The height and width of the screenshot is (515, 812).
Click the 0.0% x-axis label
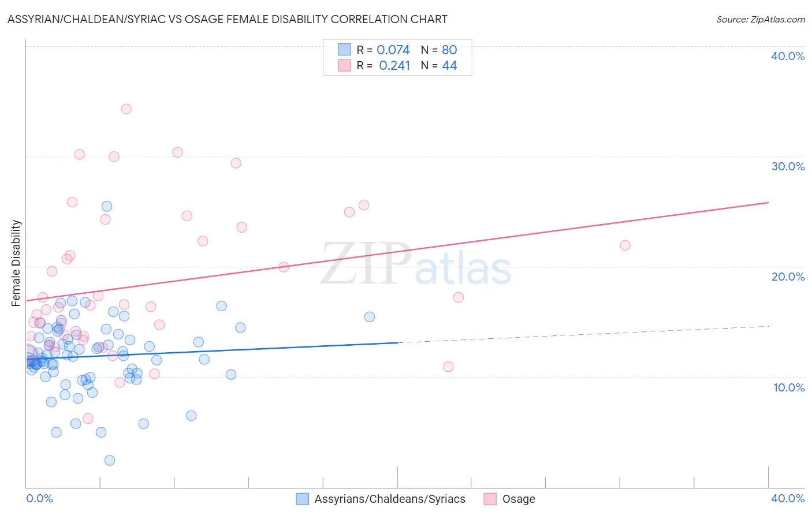tap(39, 498)
